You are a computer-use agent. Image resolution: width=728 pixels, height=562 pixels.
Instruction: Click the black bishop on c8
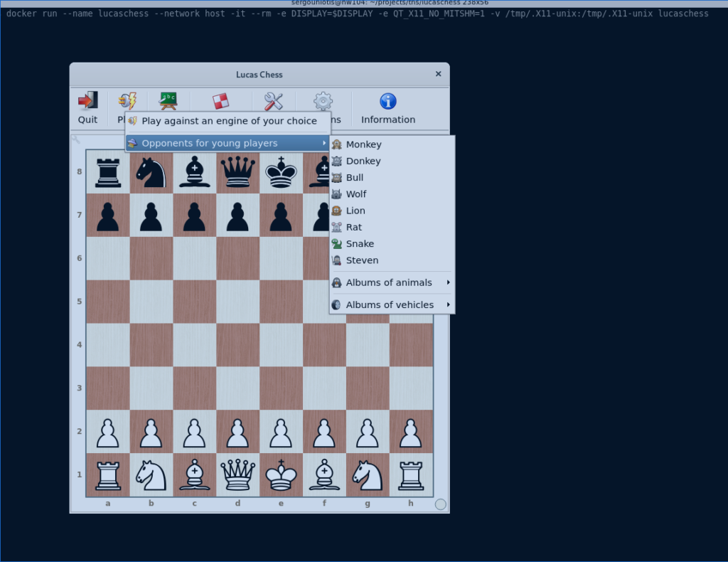195,171
